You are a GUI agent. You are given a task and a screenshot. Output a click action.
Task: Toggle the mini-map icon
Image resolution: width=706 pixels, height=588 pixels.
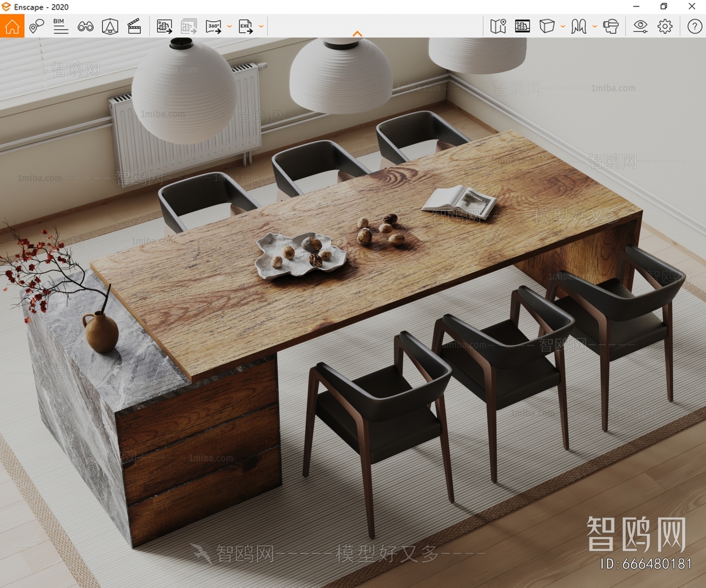coord(498,26)
